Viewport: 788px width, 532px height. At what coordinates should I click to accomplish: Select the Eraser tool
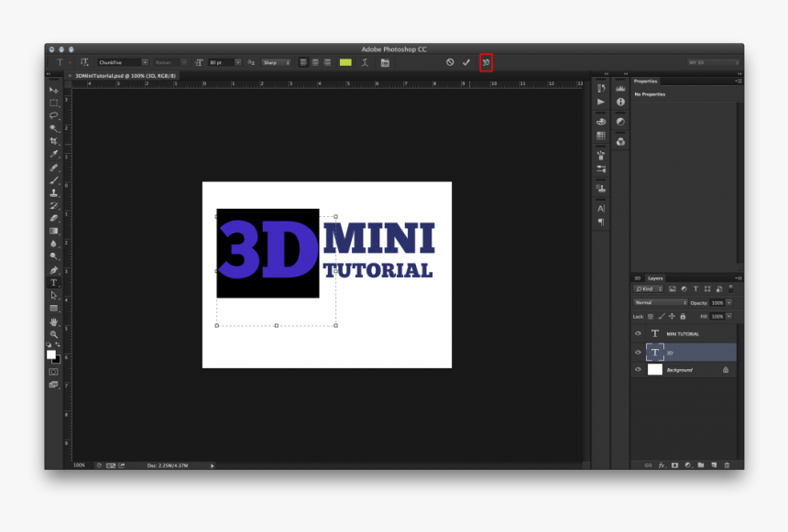click(54, 218)
